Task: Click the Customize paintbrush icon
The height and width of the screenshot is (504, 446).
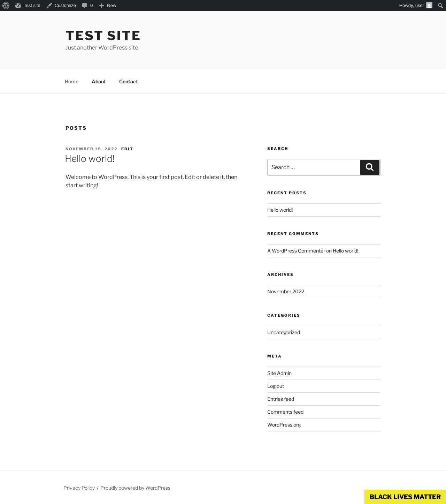Action: pos(49,6)
